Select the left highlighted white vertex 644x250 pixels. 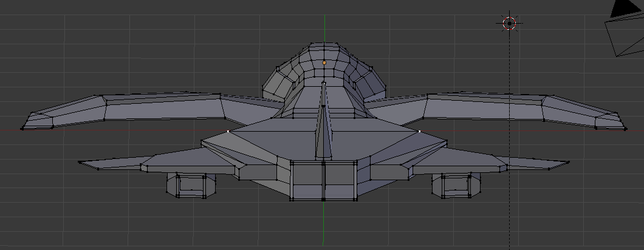228,131
